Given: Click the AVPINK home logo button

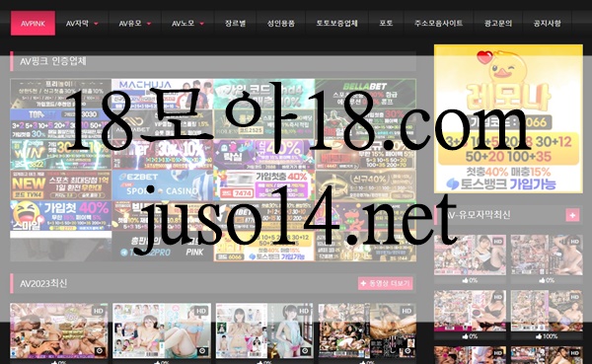Looking at the screenshot, I should [33, 23].
